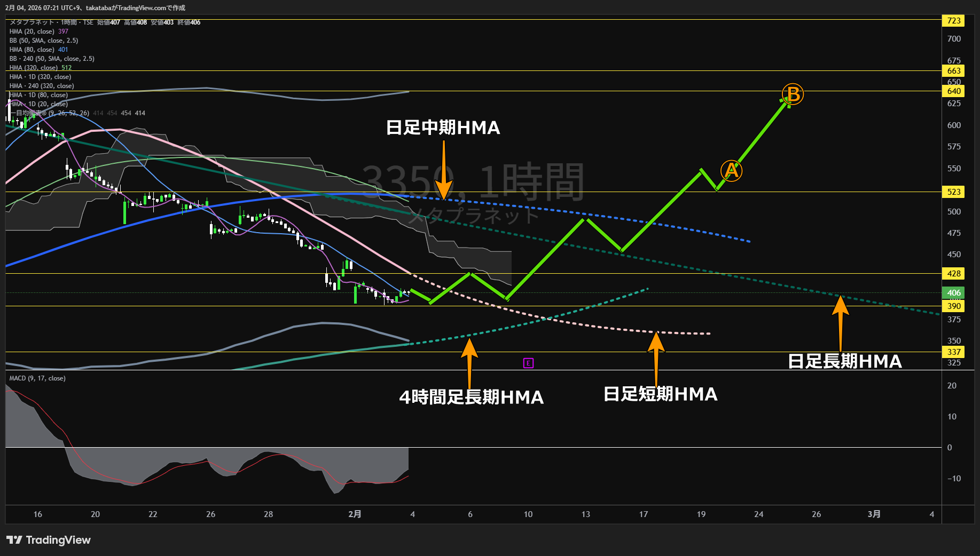Select the 4時間足長期HMA text annotation

(x=472, y=397)
